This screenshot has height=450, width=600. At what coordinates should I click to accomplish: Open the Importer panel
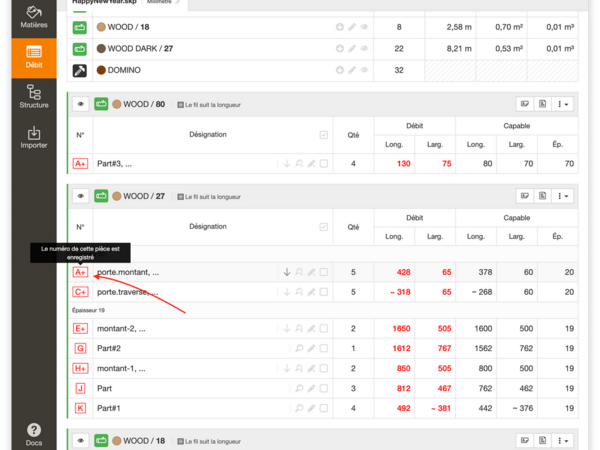[33, 137]
